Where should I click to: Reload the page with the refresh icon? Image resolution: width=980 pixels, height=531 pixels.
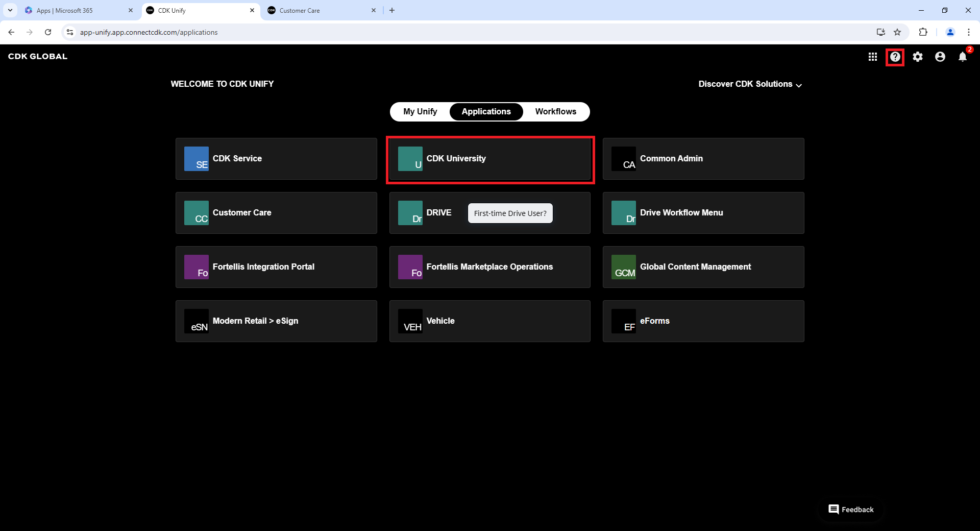48,32
